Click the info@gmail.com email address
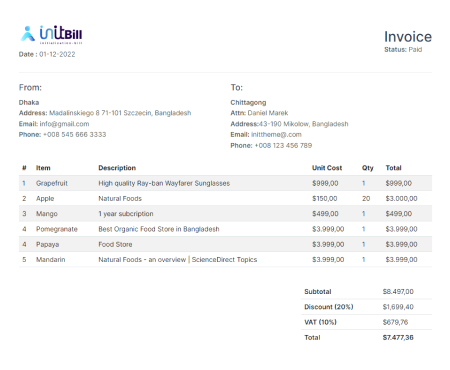450x370 pixels. pos(64,124)
